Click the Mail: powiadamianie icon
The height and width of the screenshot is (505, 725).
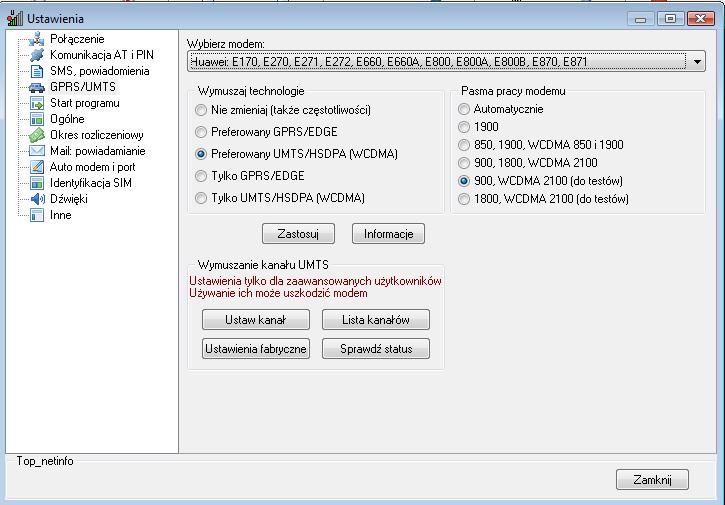click(x=37, y=151)
